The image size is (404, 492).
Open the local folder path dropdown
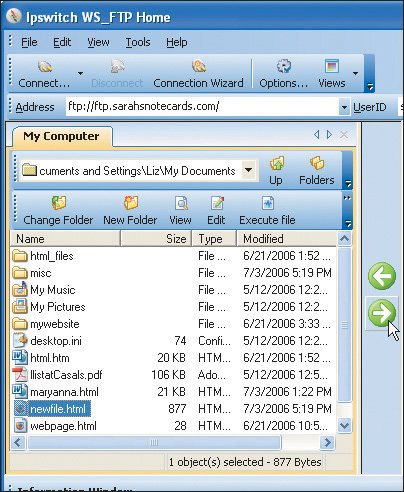(248, 170)
